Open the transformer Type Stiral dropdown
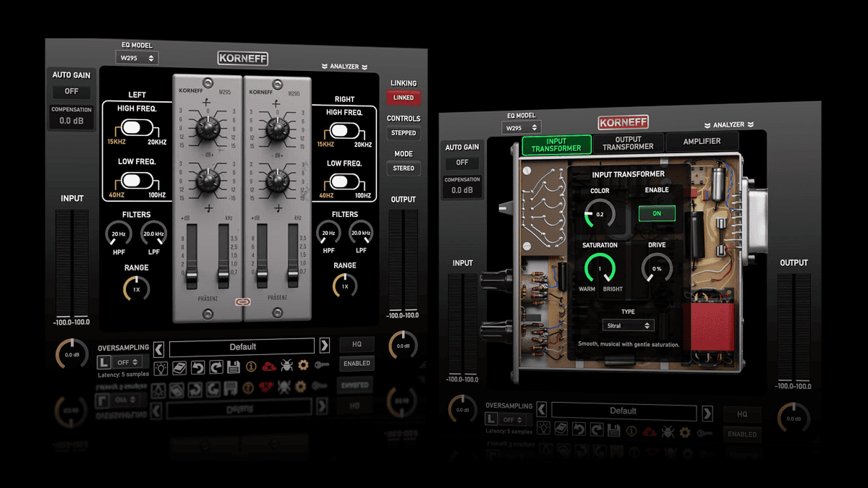868x488 pixels. (628, 325)
